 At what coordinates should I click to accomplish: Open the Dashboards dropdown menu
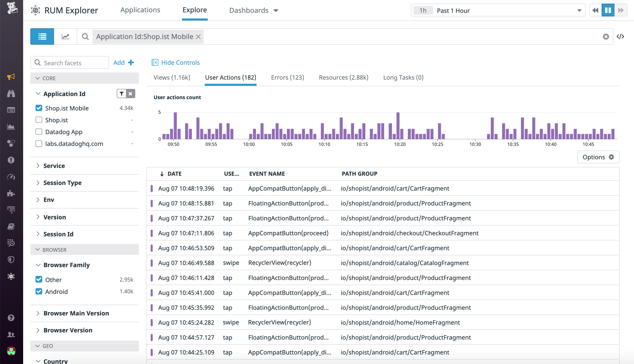(254, 10)
